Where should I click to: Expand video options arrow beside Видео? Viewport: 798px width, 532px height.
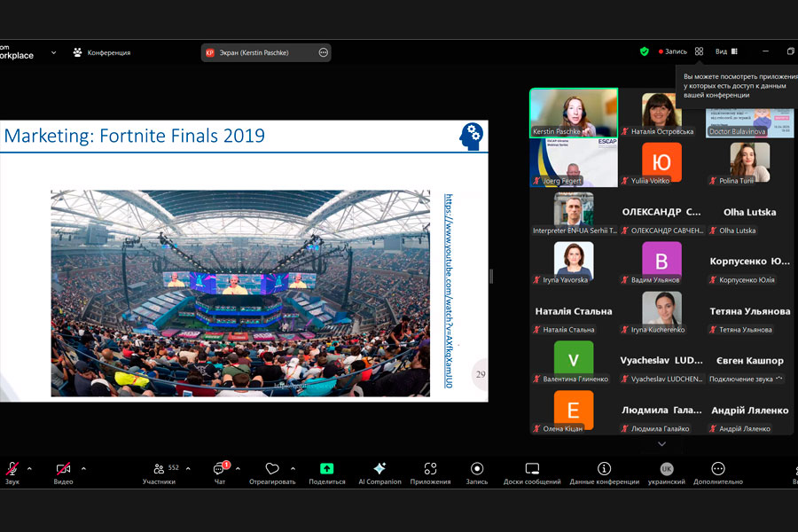(x=83, y=468)
